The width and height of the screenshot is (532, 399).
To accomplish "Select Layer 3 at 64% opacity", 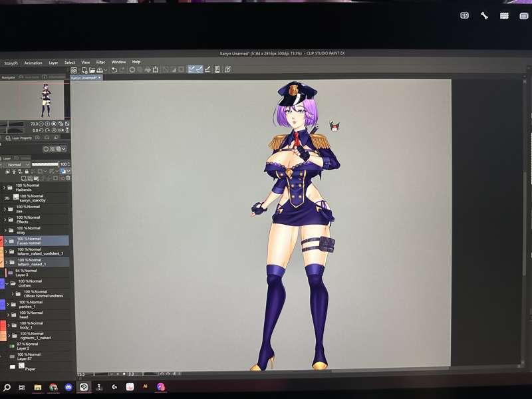I will click(x=38, y=273).
